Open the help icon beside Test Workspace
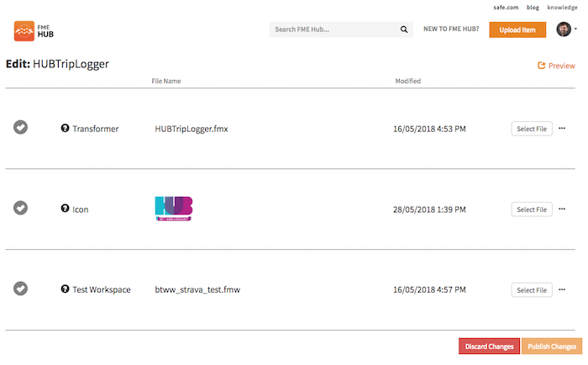 click(x=65, y=288)
